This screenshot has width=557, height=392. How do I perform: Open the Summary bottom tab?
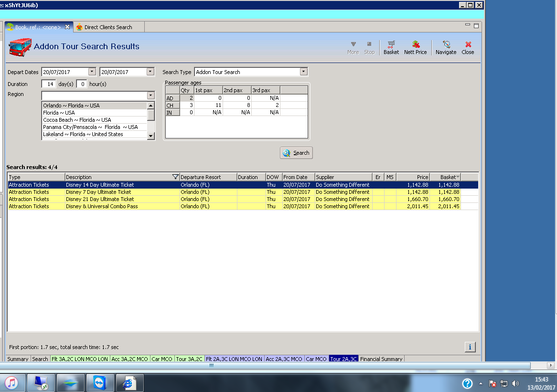pyautogui.click(x=18, y=359)
